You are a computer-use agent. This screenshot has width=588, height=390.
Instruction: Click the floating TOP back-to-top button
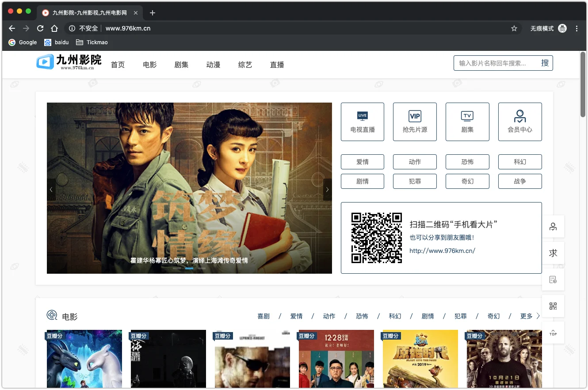(x=553, y=333)
